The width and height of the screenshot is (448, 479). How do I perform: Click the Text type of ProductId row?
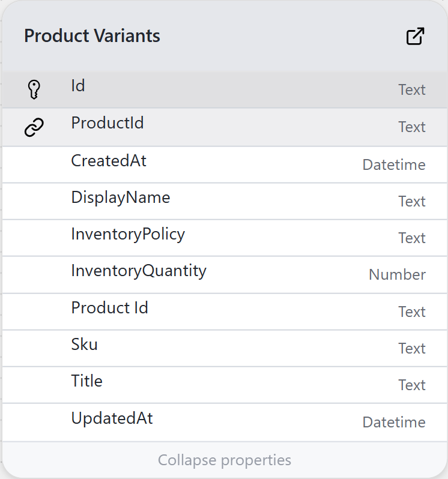pos(412,127)
